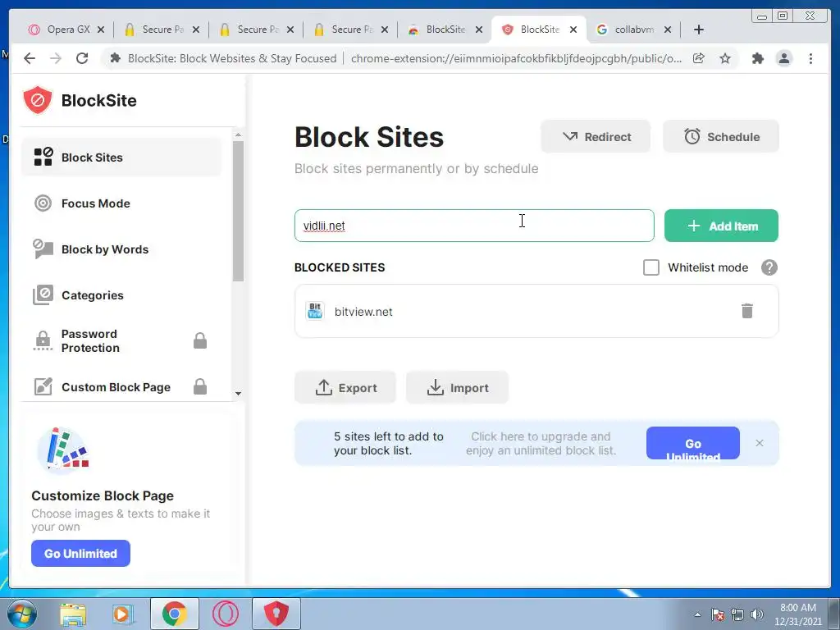Image resolution: width=840 pixels, height=630 pixels.
Task: Click the site URL input field
Action: click(474, 226)
